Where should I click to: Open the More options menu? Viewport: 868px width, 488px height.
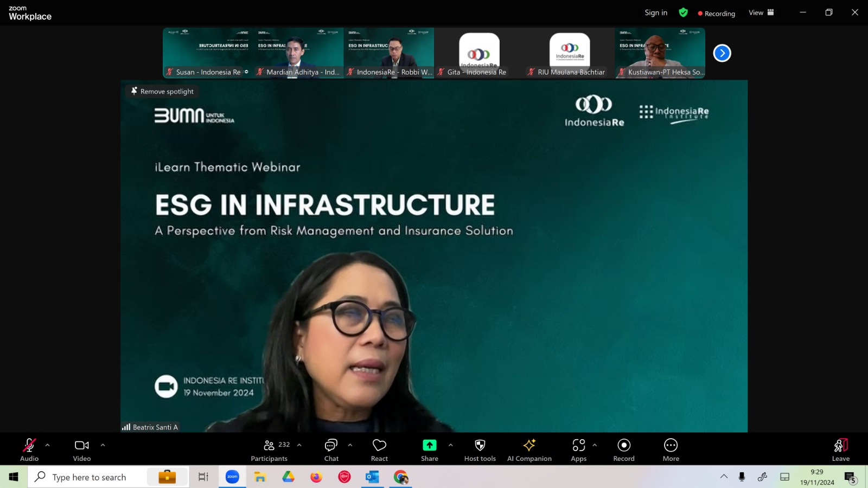point(671,450)
